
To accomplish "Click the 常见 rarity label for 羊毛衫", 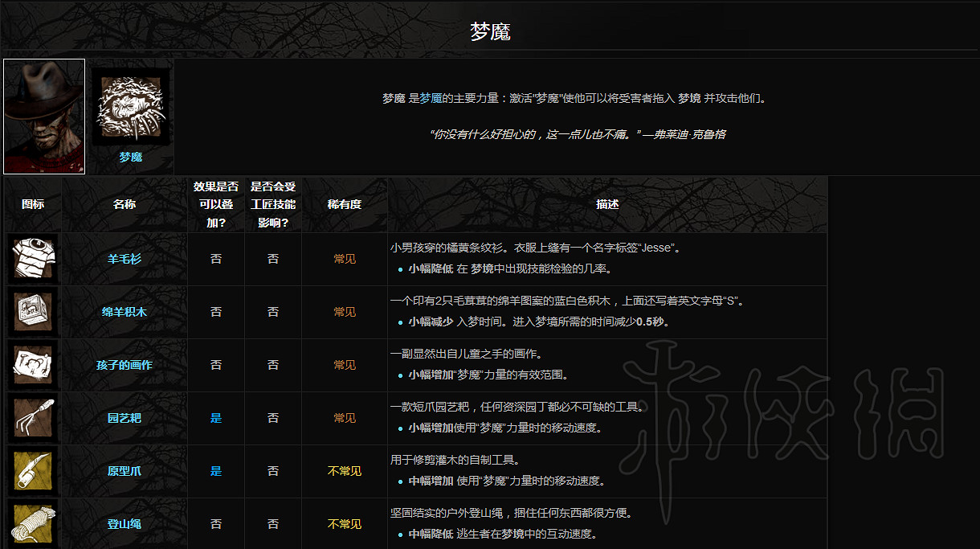I will coord(344,259).
